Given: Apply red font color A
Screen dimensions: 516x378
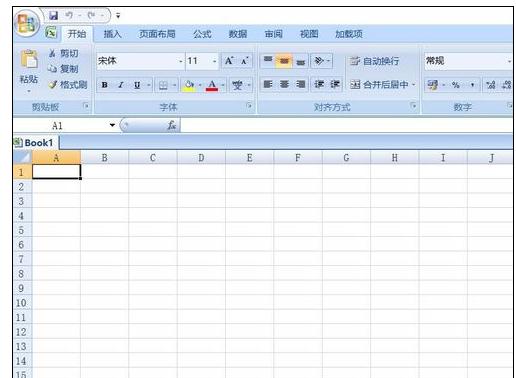Looking at the screenshot, I should pos(212,85).
